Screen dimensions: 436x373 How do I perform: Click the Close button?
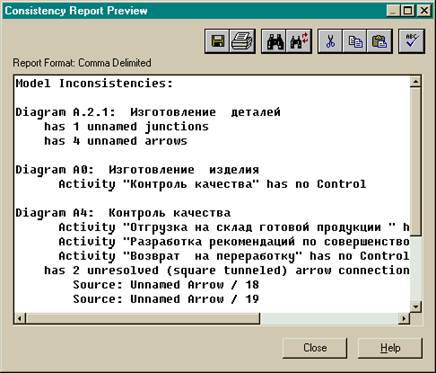coord(315,348)
